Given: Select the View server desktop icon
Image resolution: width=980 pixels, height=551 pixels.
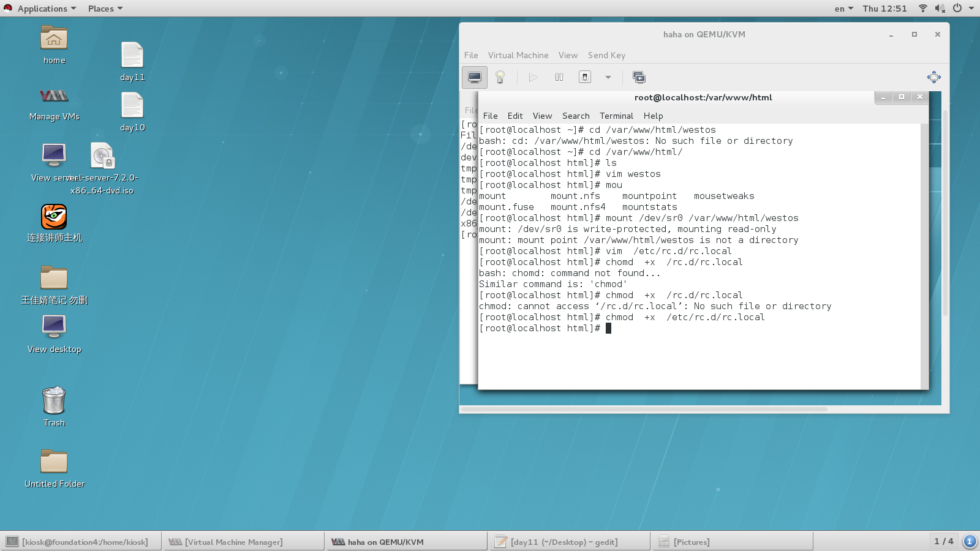Looking at the screenshot, I should coord(54,162).
